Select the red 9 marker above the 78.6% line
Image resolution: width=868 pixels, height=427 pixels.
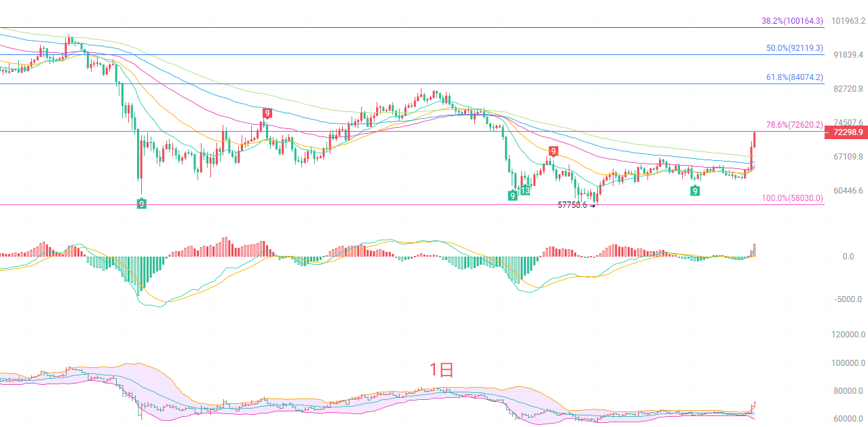point(267,113)
